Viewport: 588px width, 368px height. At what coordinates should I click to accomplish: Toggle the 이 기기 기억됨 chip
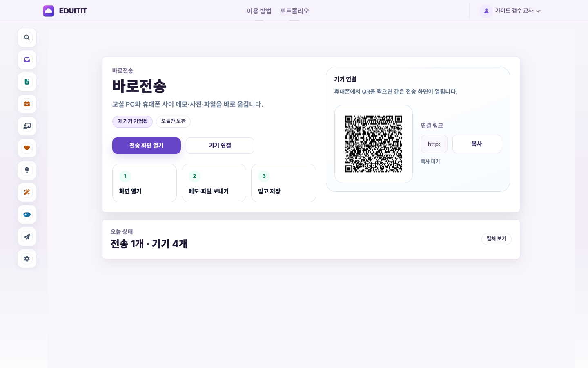coord(132,121)
